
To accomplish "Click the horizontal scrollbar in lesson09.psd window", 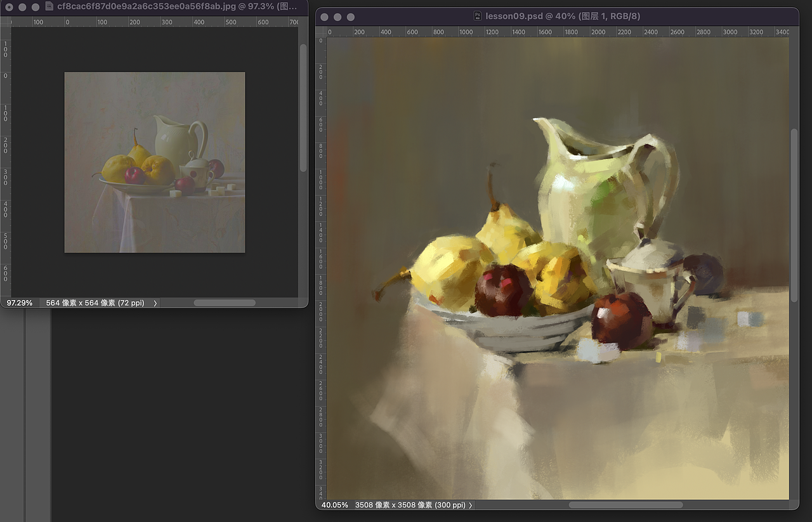I will pos(625,505).
